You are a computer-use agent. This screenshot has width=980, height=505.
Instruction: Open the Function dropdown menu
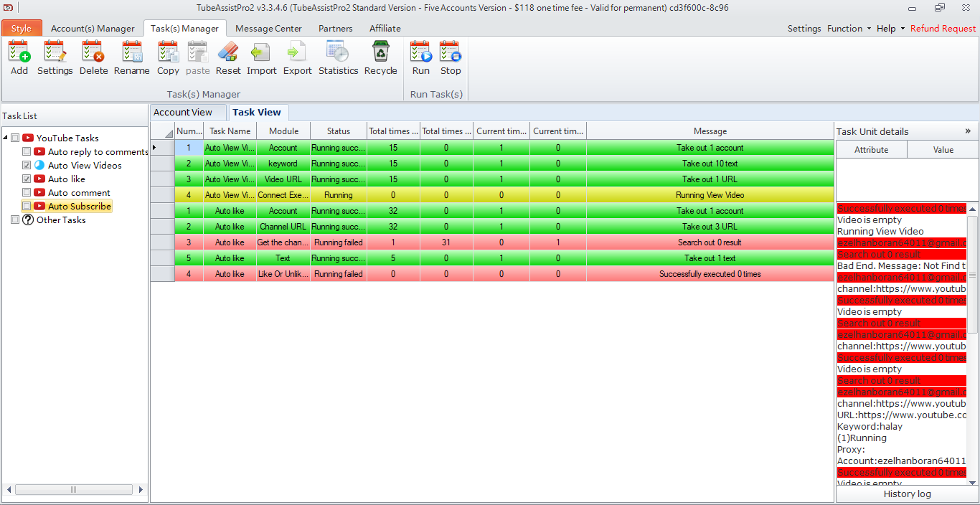(849, 29)
